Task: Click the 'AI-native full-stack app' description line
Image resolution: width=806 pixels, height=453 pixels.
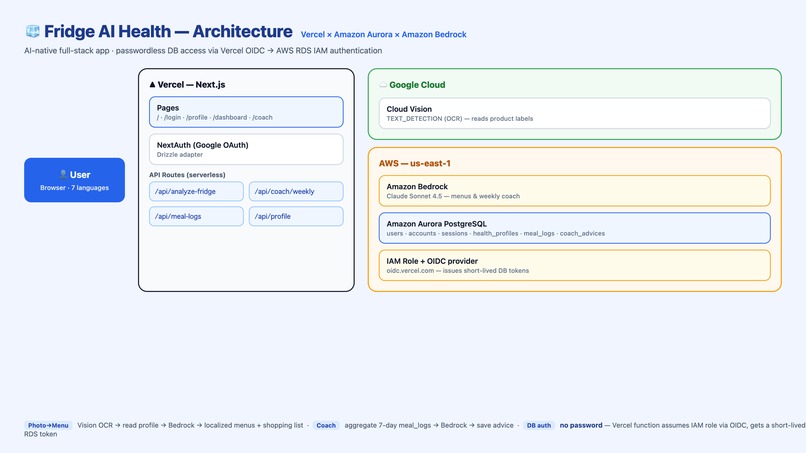Action: [x=203, y=50]
